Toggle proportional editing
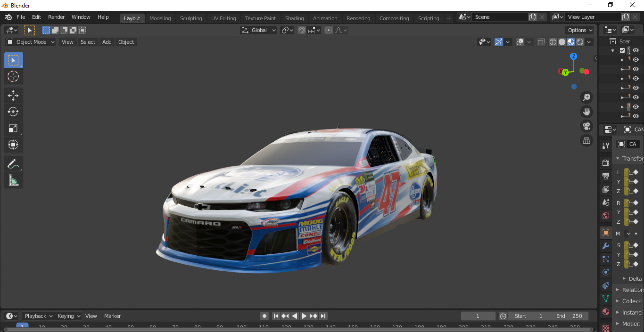The height and width of the screenshot is (332, 644). (x=329, y=30)
